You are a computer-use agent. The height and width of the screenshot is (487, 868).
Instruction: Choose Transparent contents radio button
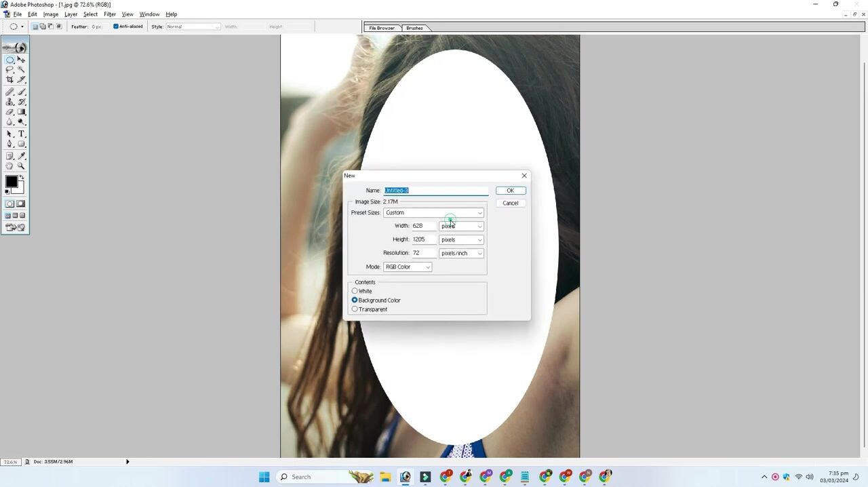point(355,309)
